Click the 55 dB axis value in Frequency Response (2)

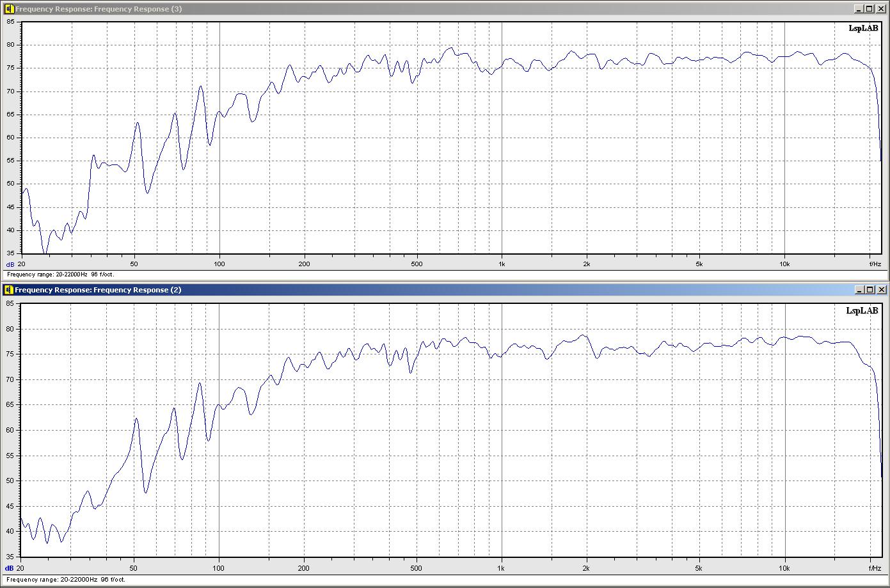pyautogui.click(x=10, y=455)
